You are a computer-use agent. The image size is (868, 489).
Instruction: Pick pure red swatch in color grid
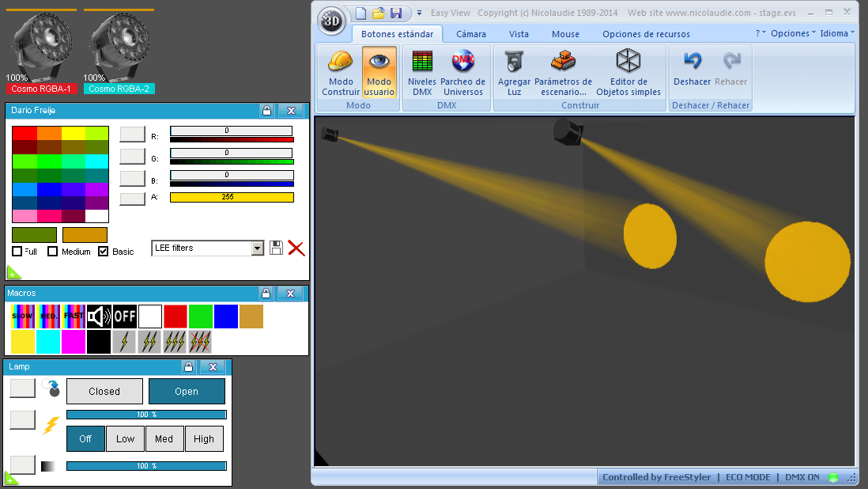point(25,133)
